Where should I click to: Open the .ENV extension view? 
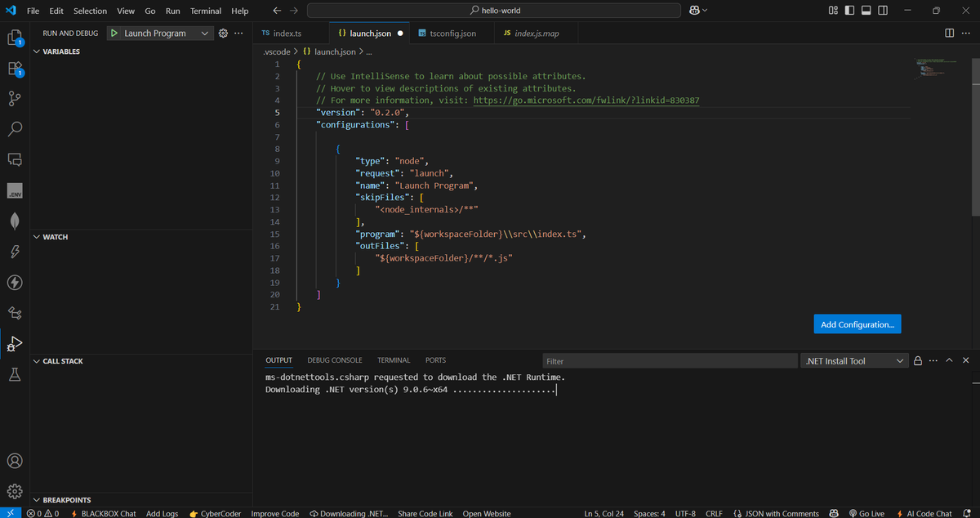click(14, 190)
